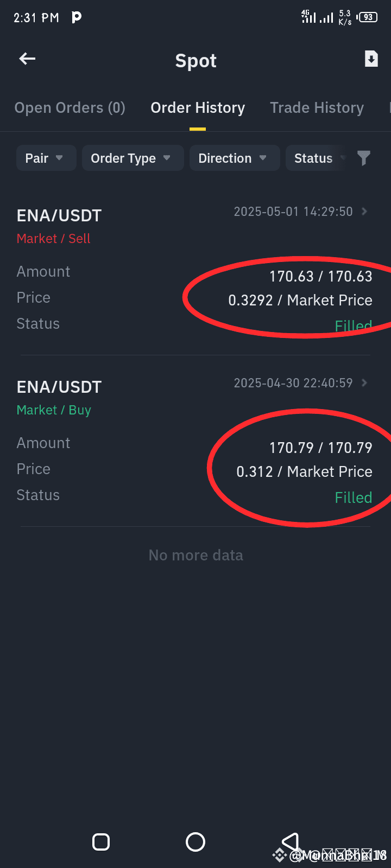Screen dimensions: 391x868
Task: Tap Android home circle icon
Action: coord(195,842)
